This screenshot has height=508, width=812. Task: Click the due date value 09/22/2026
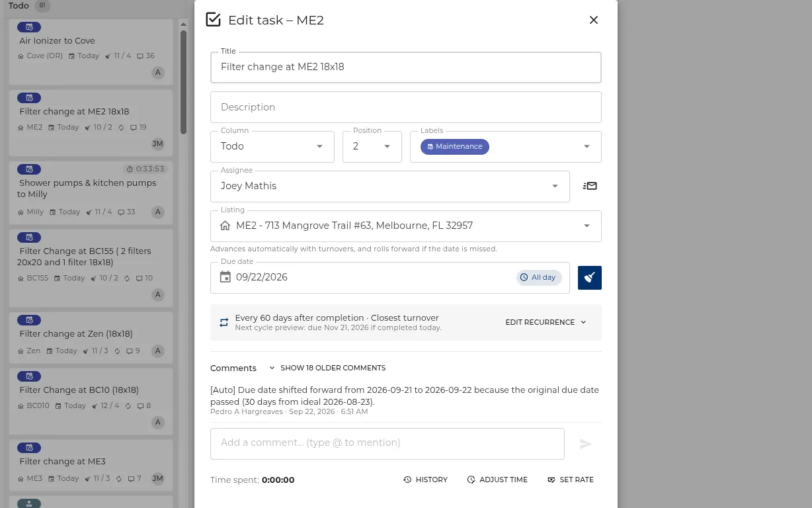[x=262, y=277]
